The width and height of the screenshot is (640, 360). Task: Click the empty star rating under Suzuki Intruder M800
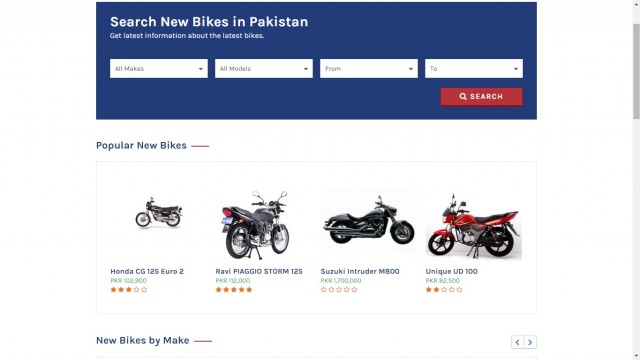339,289
